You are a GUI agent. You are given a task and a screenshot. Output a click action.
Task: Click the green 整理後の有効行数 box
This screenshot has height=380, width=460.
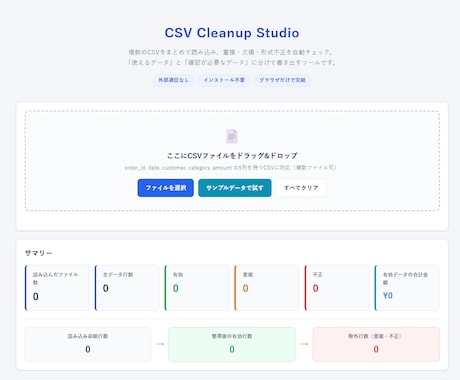[x=232, y=344]
